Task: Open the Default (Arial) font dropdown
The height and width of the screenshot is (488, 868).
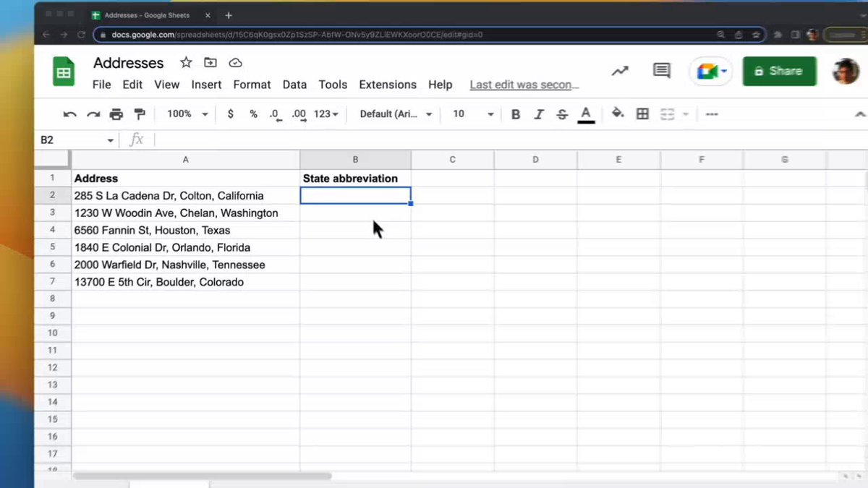Action: [x=396, y=114]
